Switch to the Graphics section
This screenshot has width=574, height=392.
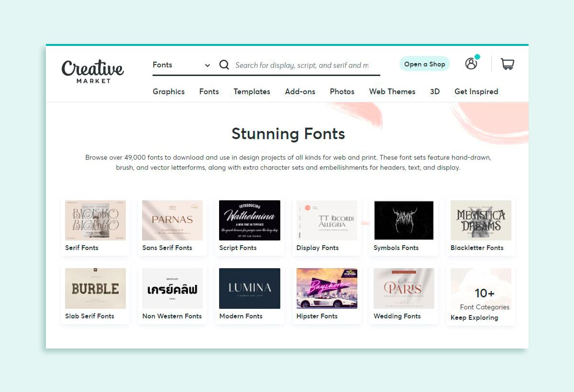tap(168, 91)
